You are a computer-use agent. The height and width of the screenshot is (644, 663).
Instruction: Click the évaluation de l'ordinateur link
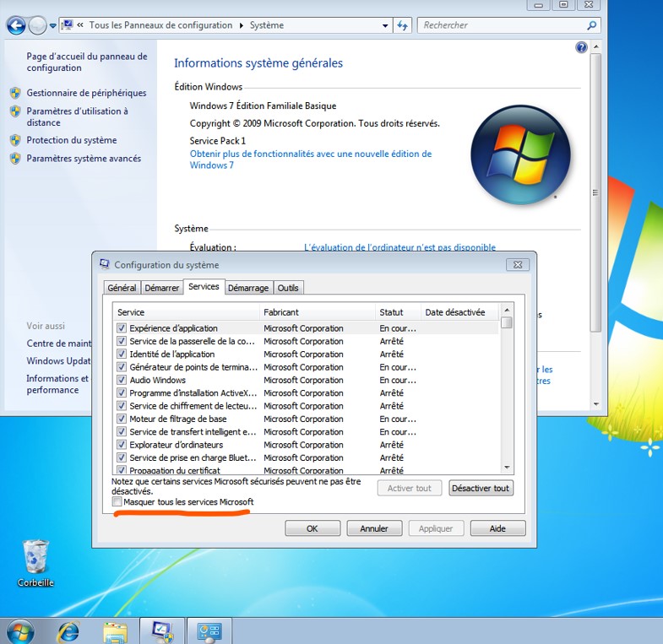pos(399,247)
